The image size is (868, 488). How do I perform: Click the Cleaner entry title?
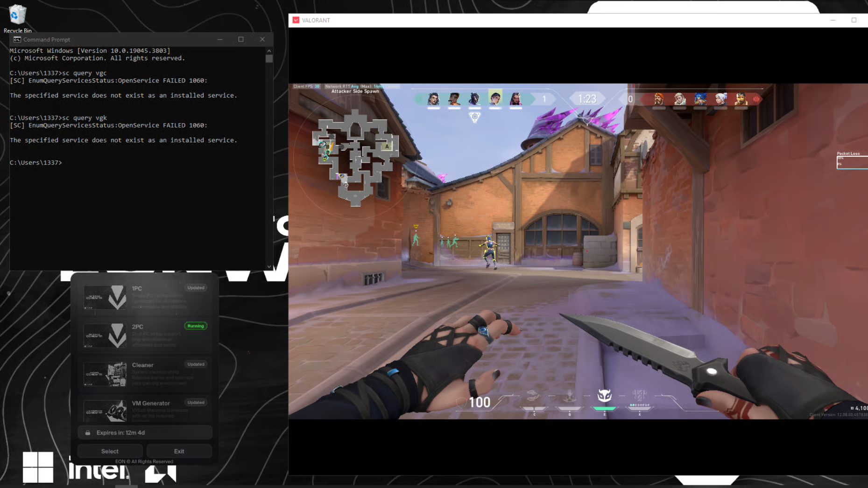pyautogui.click(x=142, y=365)
